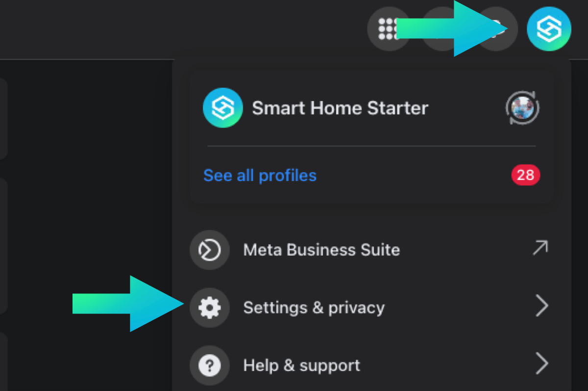This screenshot has height=391, width=588.
Task: Switch profile using the circular-arrows avatar icon
Action: click(522, 108)
